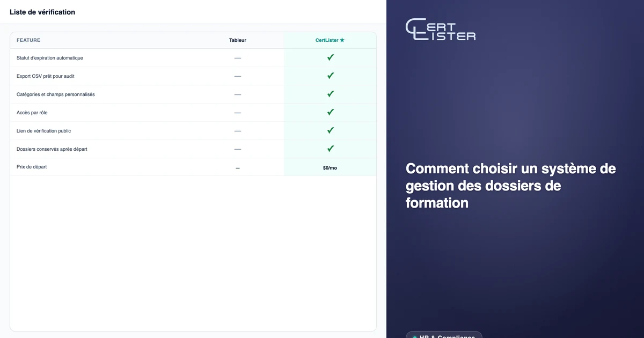Click Tableur dash for Lien de vérification public
This screenshot has width=644, height=338.
coord(238,131)
